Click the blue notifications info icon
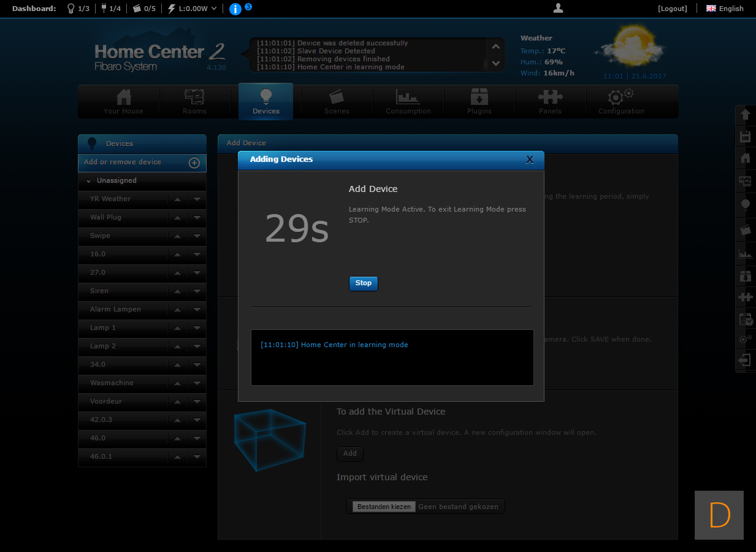756x552 pixels. pyautogui.click(x=235, y=9)
